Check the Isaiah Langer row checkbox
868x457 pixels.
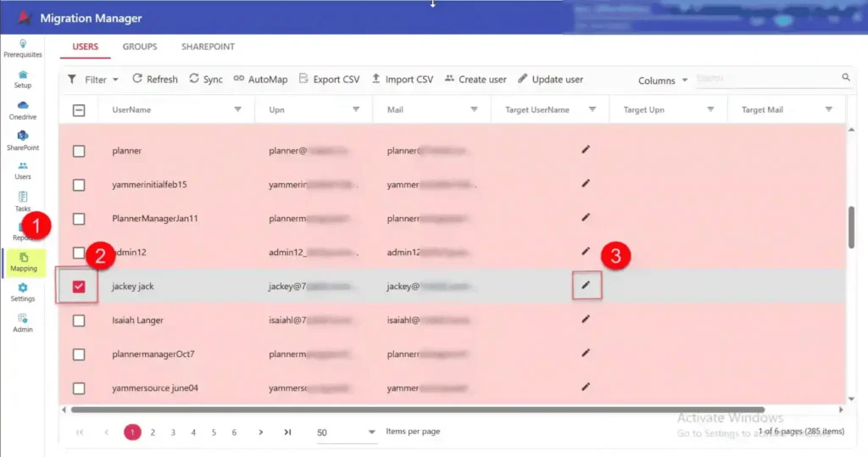79,320
